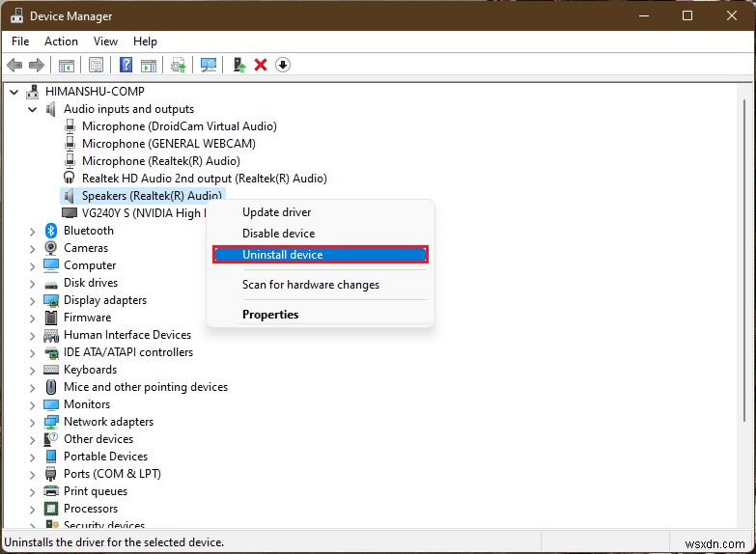This screenshot has width=756, height=554.
Task: Click the down-arrow driver toolbar icon
Action: 283,65
